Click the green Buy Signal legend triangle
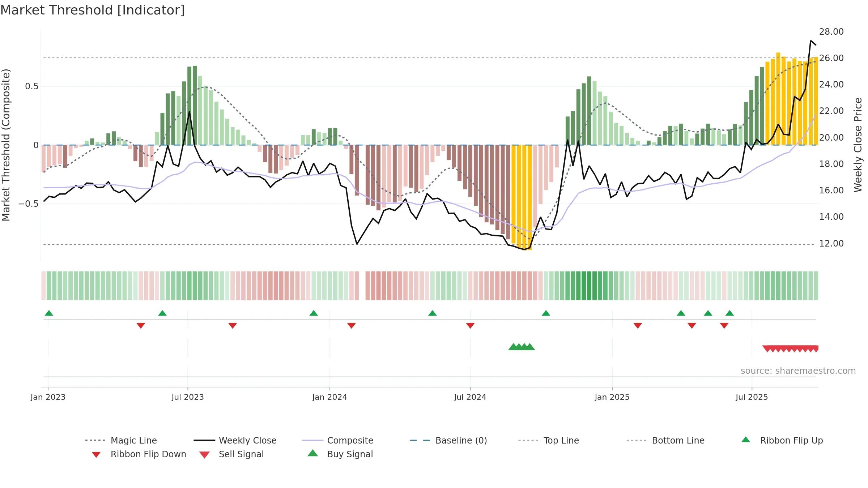Screen dimensions: 868x488 click(x=312, y=453)
